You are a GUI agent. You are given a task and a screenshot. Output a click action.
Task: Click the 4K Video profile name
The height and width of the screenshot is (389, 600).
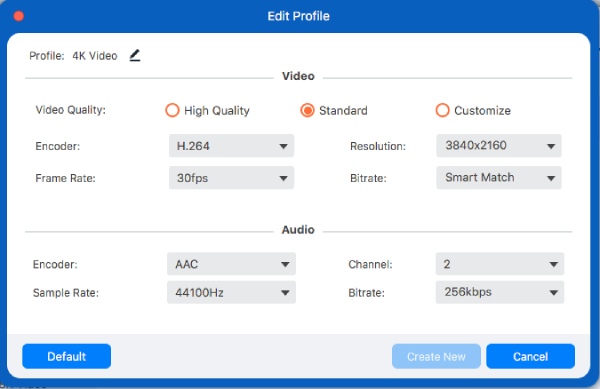point(95,56)
